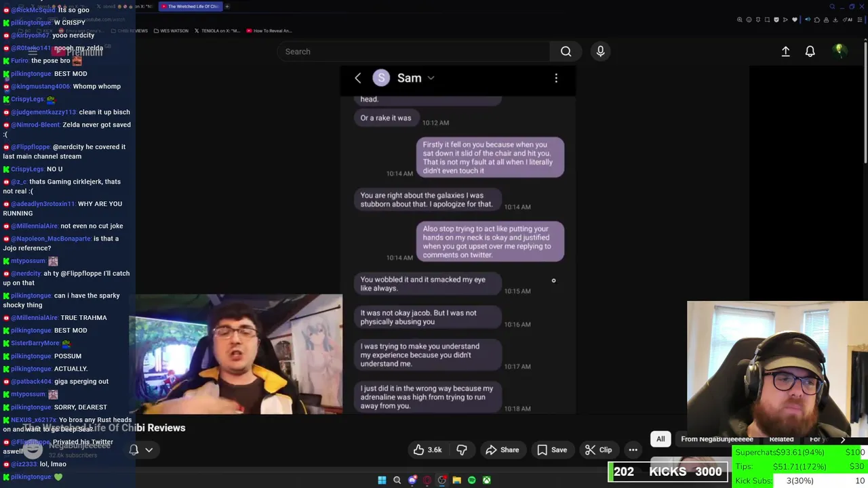Viewport: 868px width, 488px height.
Task: Open the TENIOLA on X bookmark
Action: coord(218,30)
